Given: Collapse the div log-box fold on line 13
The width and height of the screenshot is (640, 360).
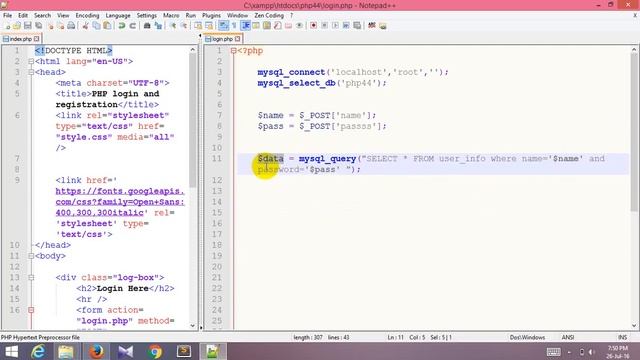Looking at the screenshot, I should click(31, 278).
